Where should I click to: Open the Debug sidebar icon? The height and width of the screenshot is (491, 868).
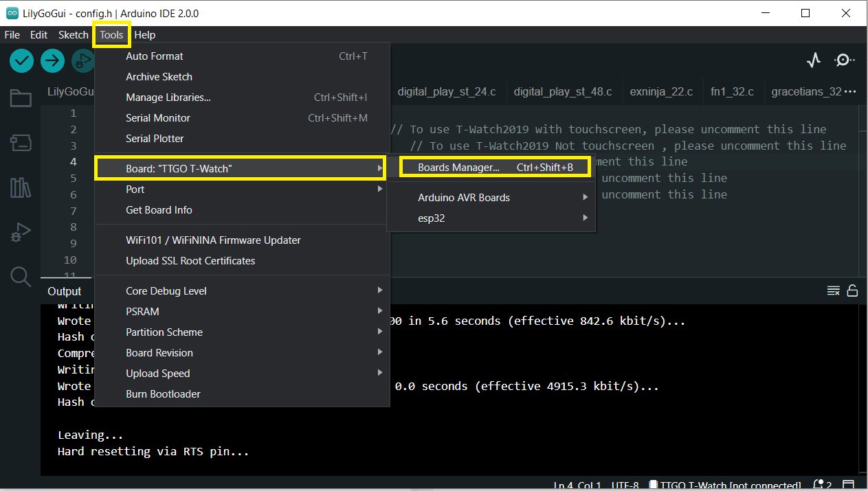point(21,232)
